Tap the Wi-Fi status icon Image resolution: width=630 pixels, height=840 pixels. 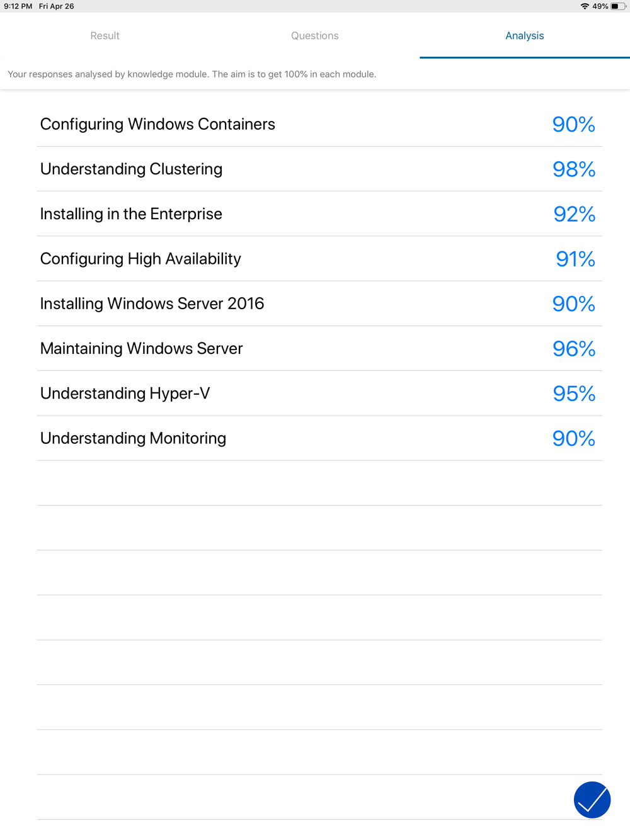click(x=585, y=6)
